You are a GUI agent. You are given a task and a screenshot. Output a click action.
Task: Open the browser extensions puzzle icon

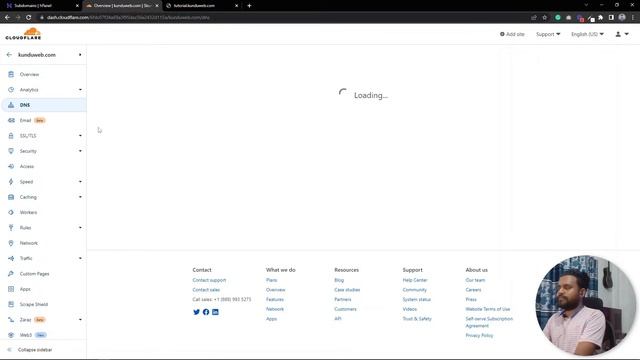point(600,18)
